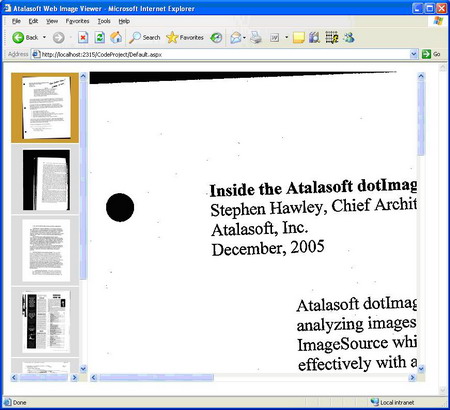The height and width of the screenshot is (410, 450).
Task: Go to the Home page icon
Action: point(116,37)
